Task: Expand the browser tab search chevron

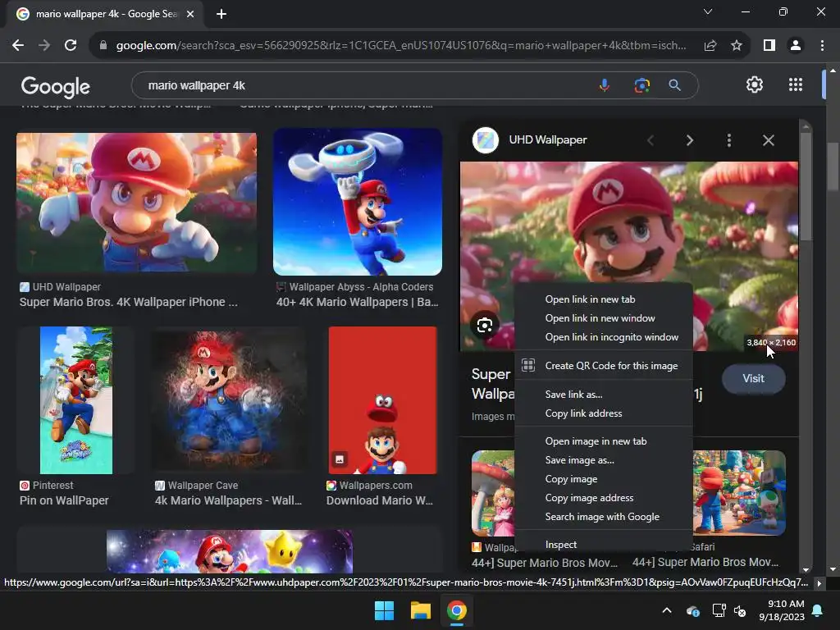Action: coord(708,11)
